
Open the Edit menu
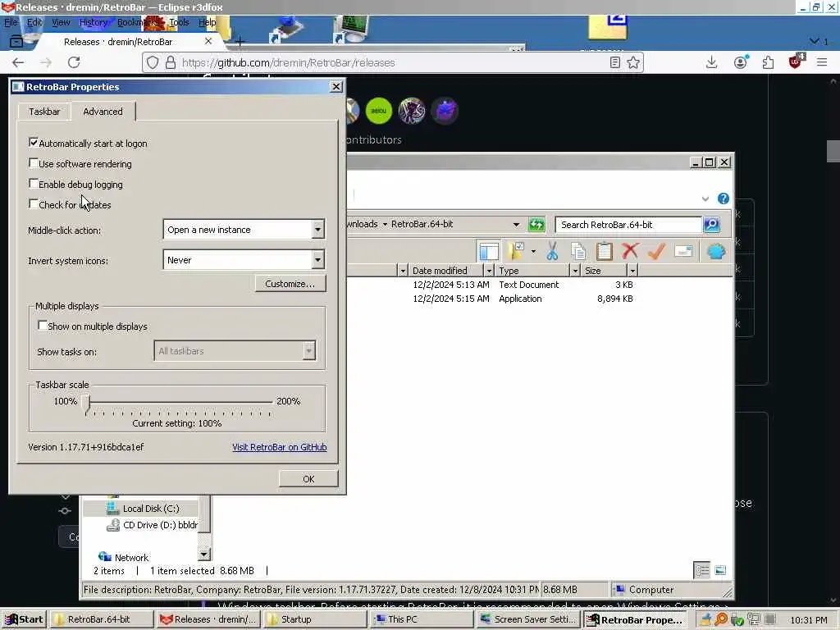34,22
